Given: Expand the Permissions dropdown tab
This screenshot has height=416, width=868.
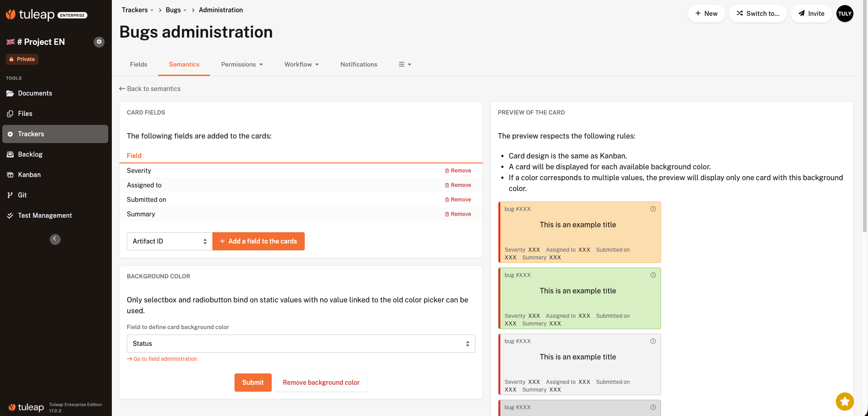Looking at the screenshot, I should pyautogui.click(x=242, y=64).
